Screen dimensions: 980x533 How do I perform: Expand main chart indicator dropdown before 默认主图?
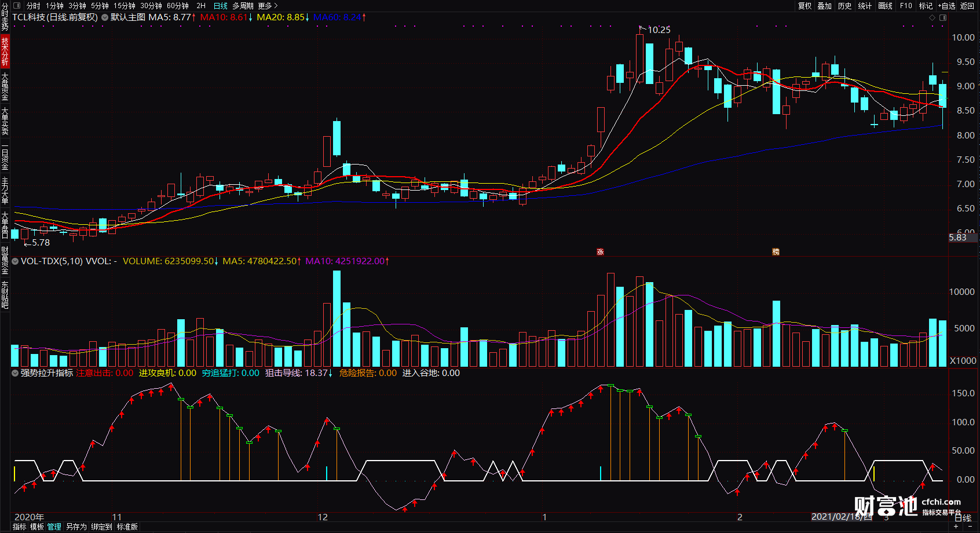point(104,17)
